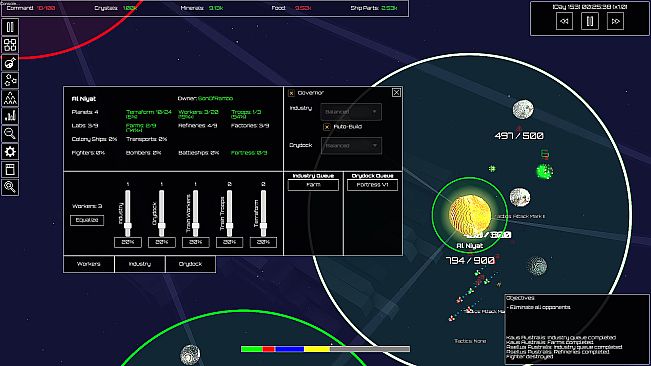
Task: Toggle the Governor checkbox
Action: tap(291, 93)
